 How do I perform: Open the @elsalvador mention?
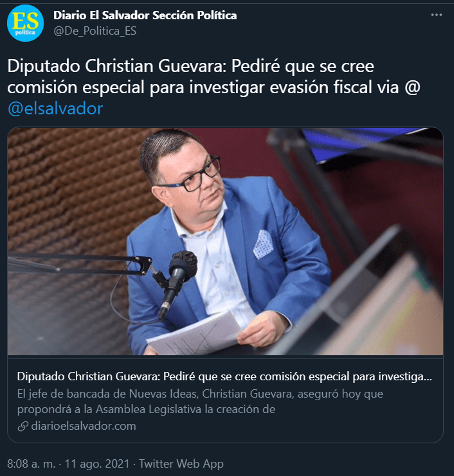pos(55,109)
